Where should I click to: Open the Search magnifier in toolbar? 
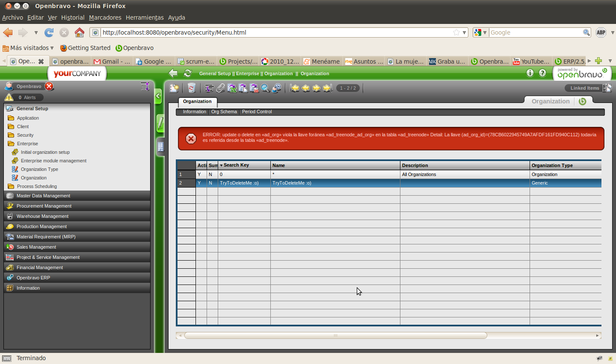click(x=265, y=88)
